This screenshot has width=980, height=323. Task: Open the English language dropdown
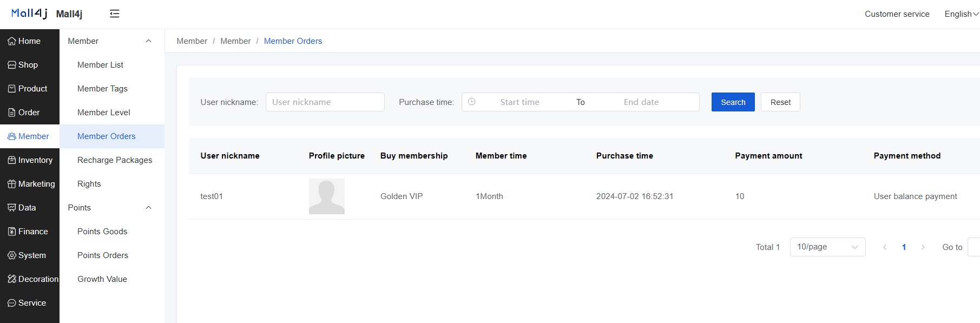[x=962, y=14]
